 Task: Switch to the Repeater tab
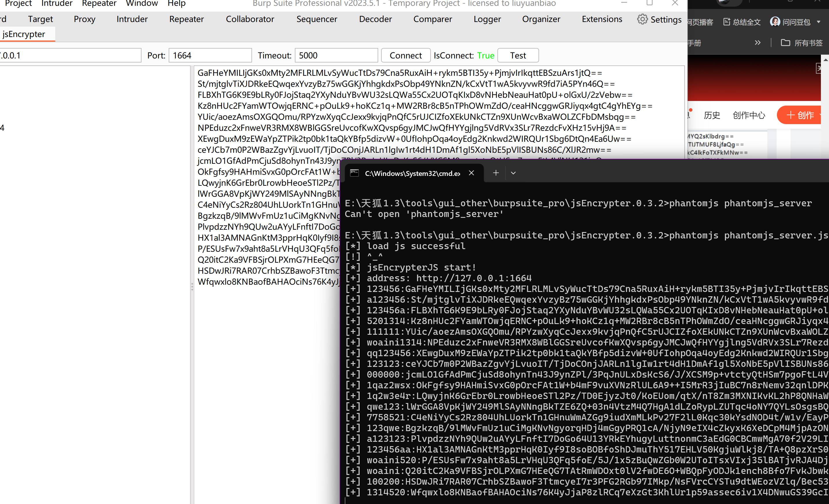tap(186, 19)
